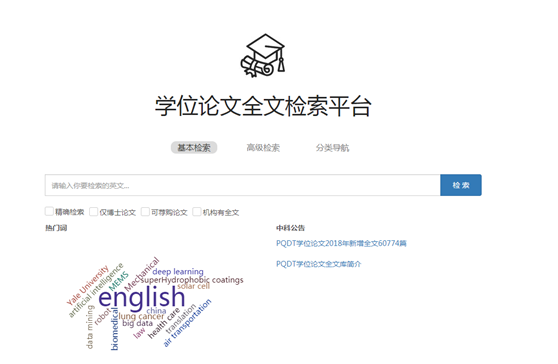Select 'deep learning' in the word cloud

pos(178,272)
